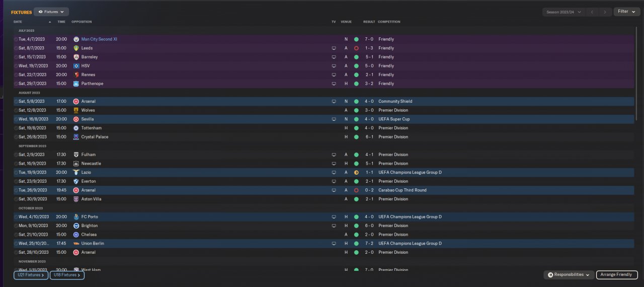Sort fixtures by the Date column header
This screenshot has width=644, height=287.
(18, 22)
